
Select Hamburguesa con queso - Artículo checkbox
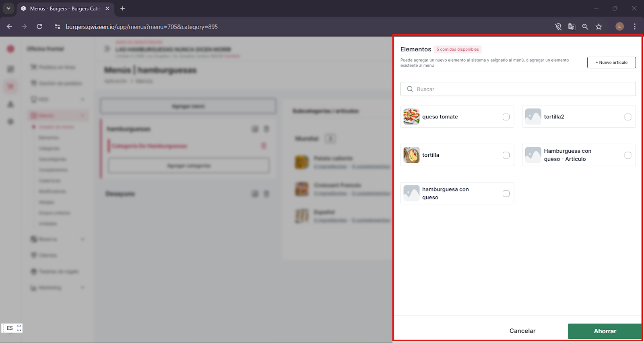(627, 155)
